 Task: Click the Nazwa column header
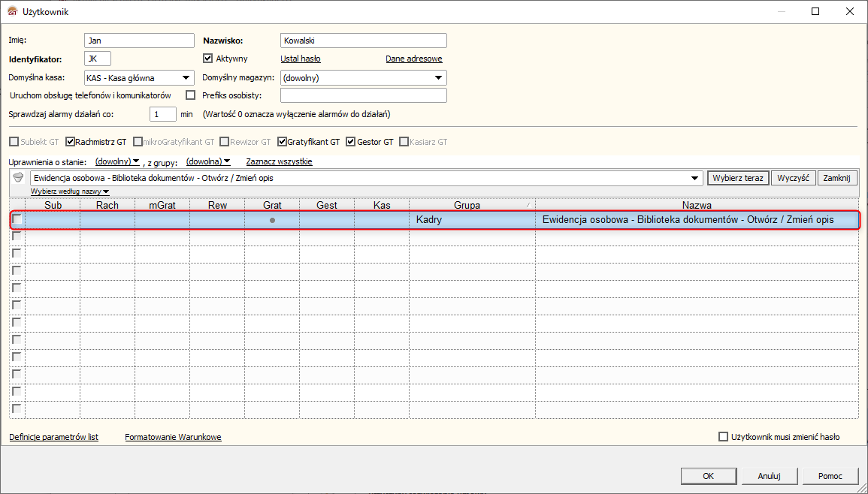(x=697, y=205)
